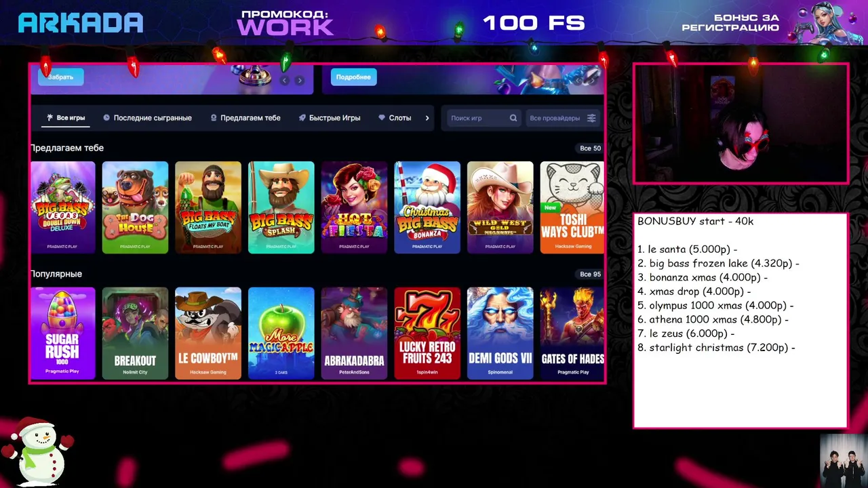Switch to the Предлагаем тебе tab

click(x=245, y=118)
